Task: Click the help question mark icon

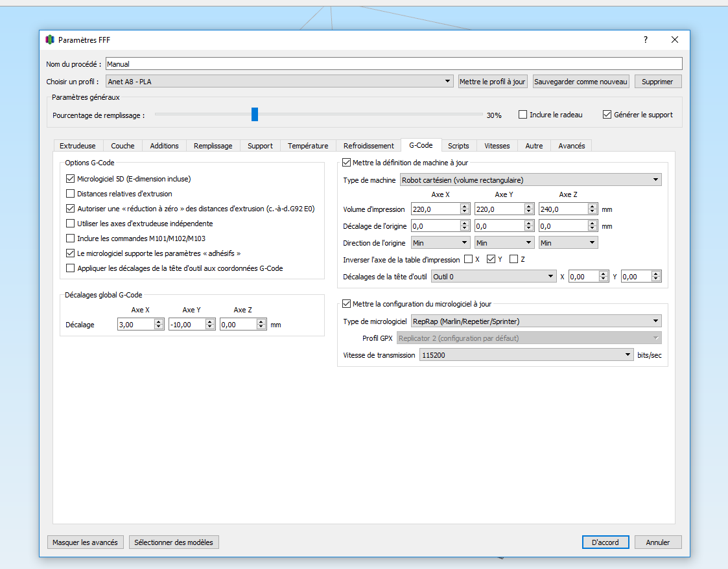Action: (x=646, y=40)
